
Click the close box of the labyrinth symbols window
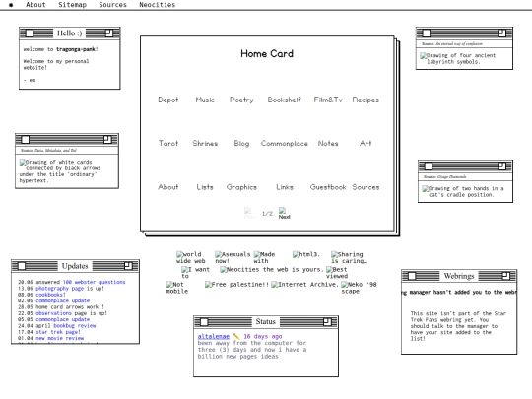pyautogui.click(x=427, y=33)
